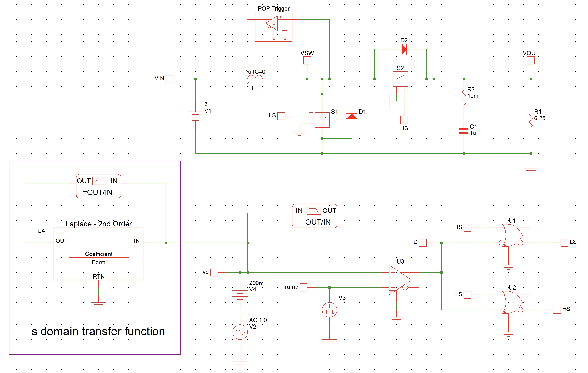Click the vd terminal box
The image size is (588, 373).
click(x=214, y=272)
